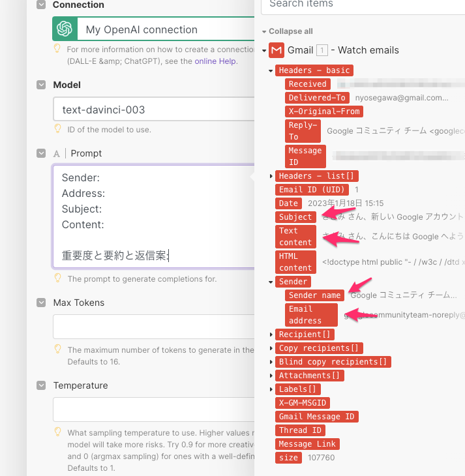Insert the Blind copy recipients[] pill
The height and width of the screenshot is (476, 465).
[x=333, y=362]
